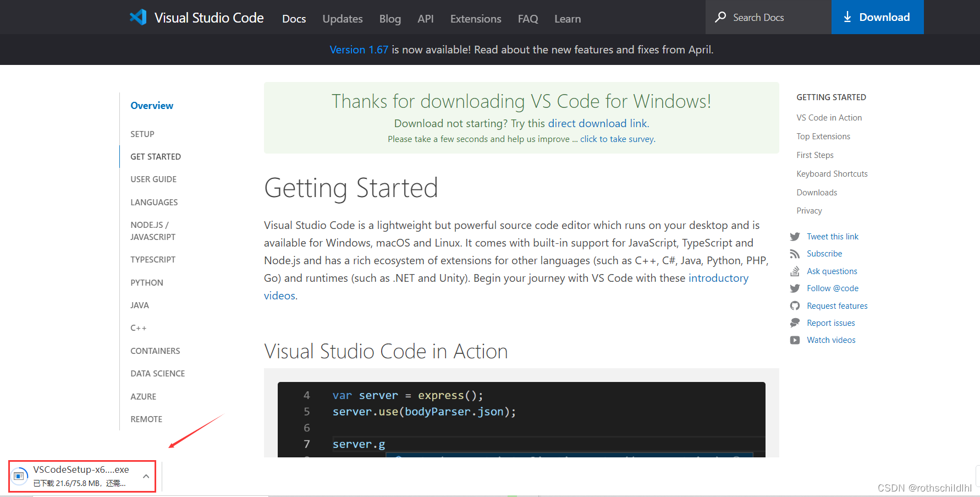The width and height of the screenshot is (980, 497).
Task: Open the Docs menu item
Action: tap(294, 19)
